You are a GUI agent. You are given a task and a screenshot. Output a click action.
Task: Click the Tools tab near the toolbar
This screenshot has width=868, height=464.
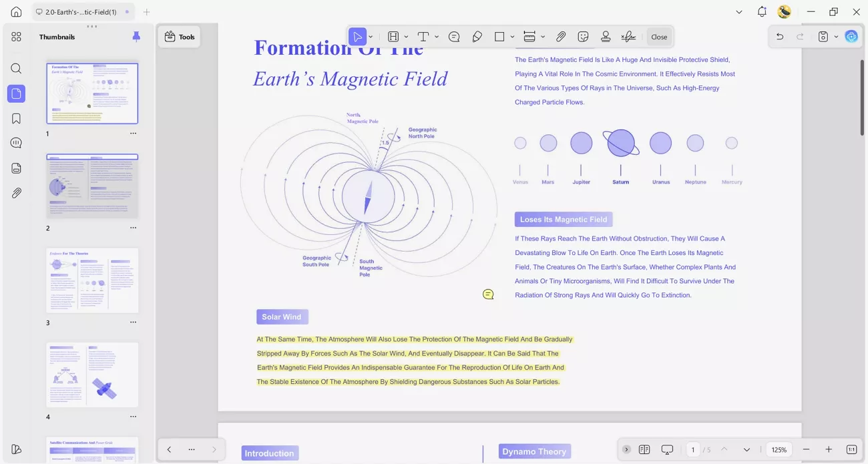(x=179, y=37)
